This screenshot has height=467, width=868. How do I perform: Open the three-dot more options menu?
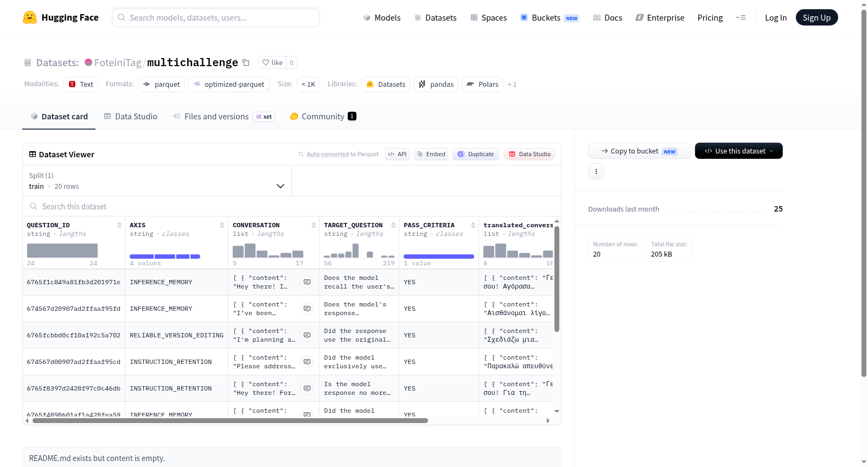point(596,171)
